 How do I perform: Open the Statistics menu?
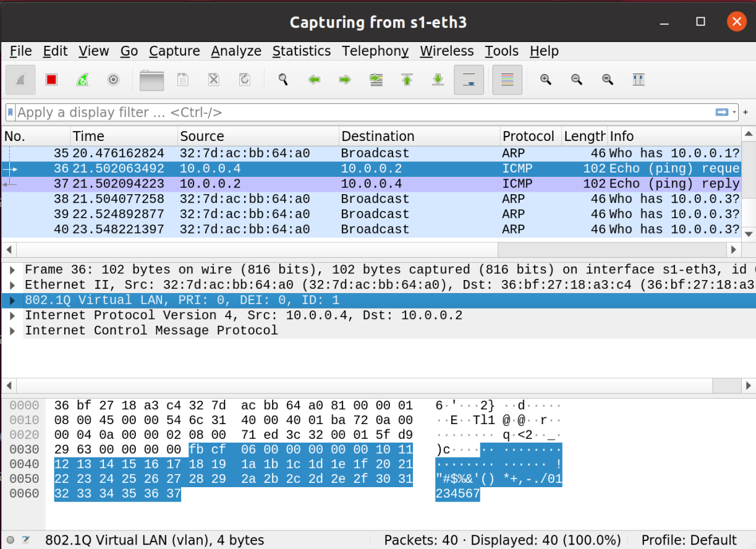click(x=301, y=51)
